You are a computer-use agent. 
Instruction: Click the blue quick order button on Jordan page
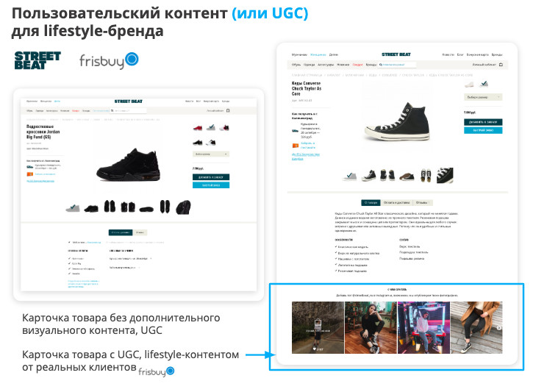click(x=211, y=185)
